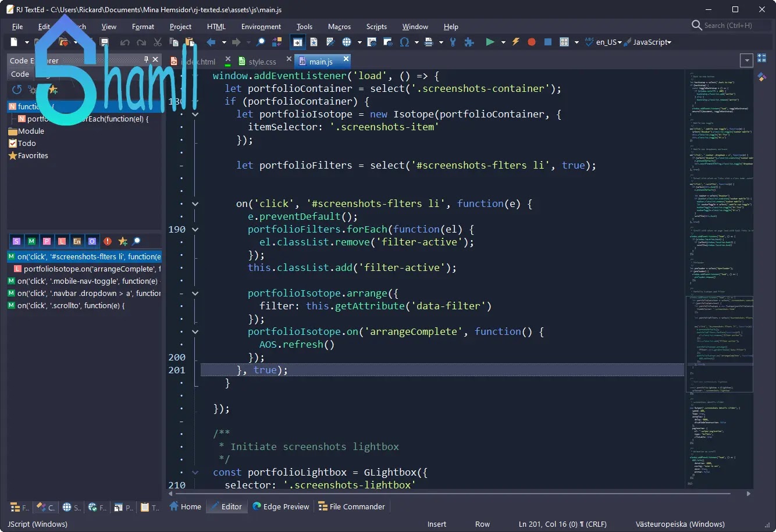Viewport: 776px width, 532px height.
Task: Open the web globe toolbar icon
Action: 347,42
